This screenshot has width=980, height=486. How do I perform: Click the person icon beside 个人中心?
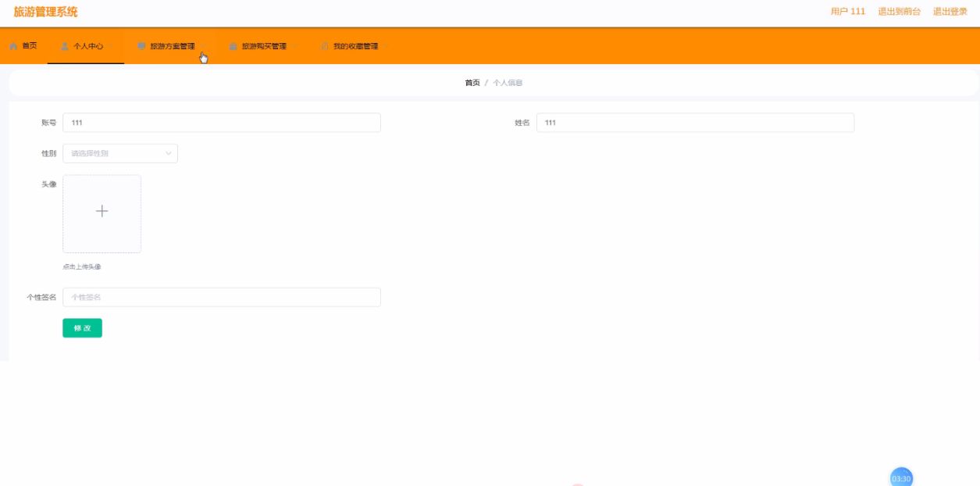pos(65,46)
